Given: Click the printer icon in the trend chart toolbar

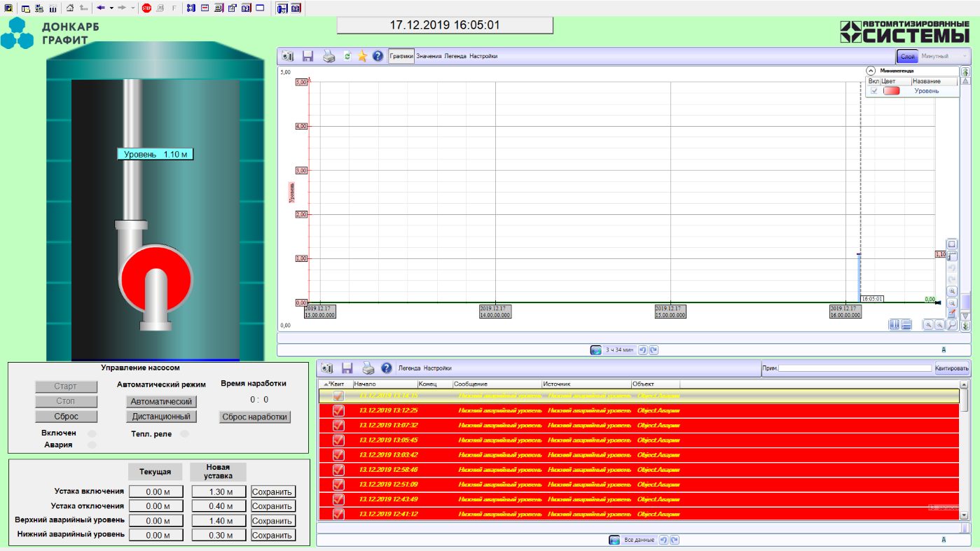Looking at the screenshot, I should click(x=329, y=57).
